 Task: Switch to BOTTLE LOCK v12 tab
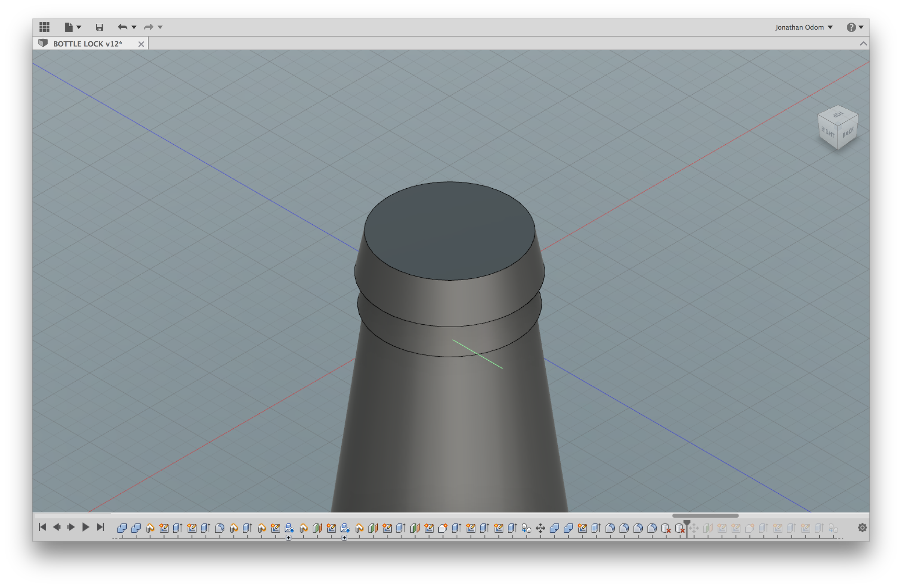point(88,44)
